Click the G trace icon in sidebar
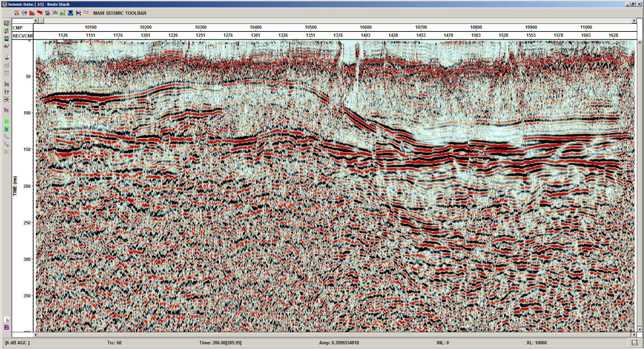Viewport: 644px width, 349px height. click(x=6, y=84)
